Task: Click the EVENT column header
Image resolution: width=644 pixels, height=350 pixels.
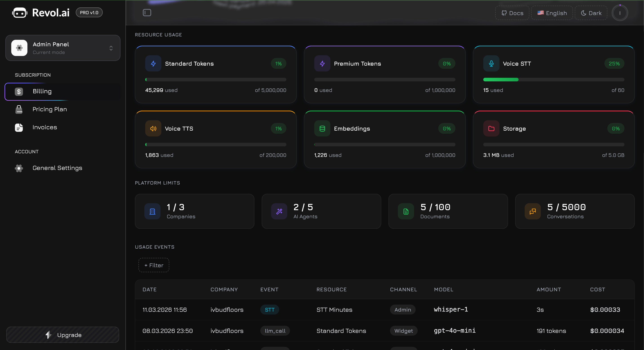Action: tap(269, 290)
